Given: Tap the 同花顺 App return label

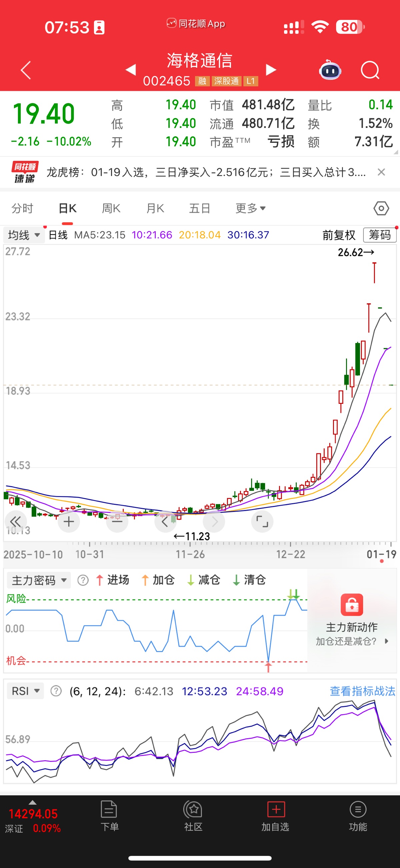Looking at the screenshot, I should 196,24.
